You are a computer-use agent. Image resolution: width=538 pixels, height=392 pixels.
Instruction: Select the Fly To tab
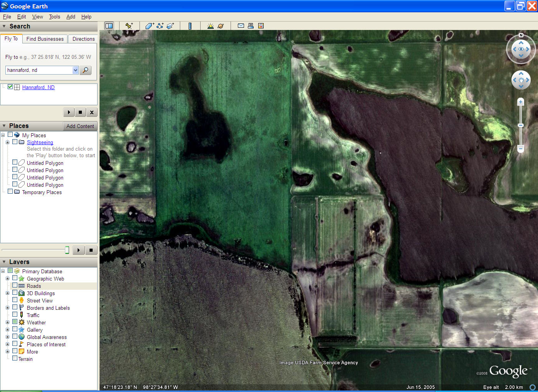pyautogui.click(x=11, y=38)
